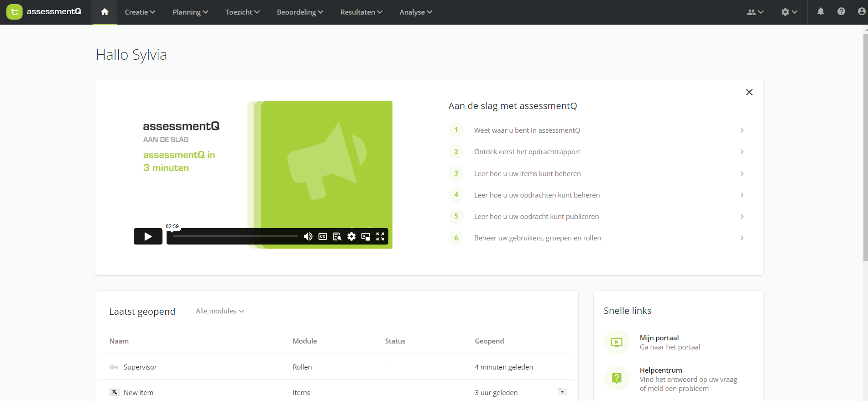
Task: Click the step 4 number badge
Action: tap(456, 195)
